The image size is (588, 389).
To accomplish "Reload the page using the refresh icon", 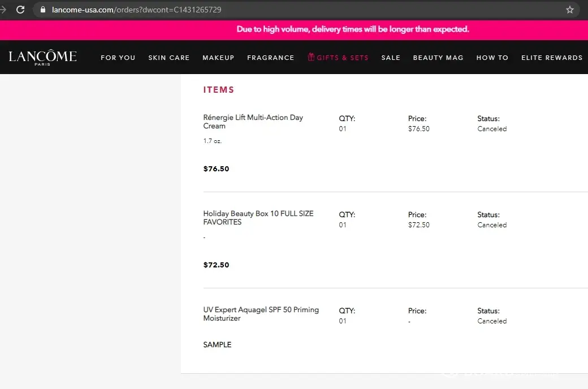I will coord(20,10).
